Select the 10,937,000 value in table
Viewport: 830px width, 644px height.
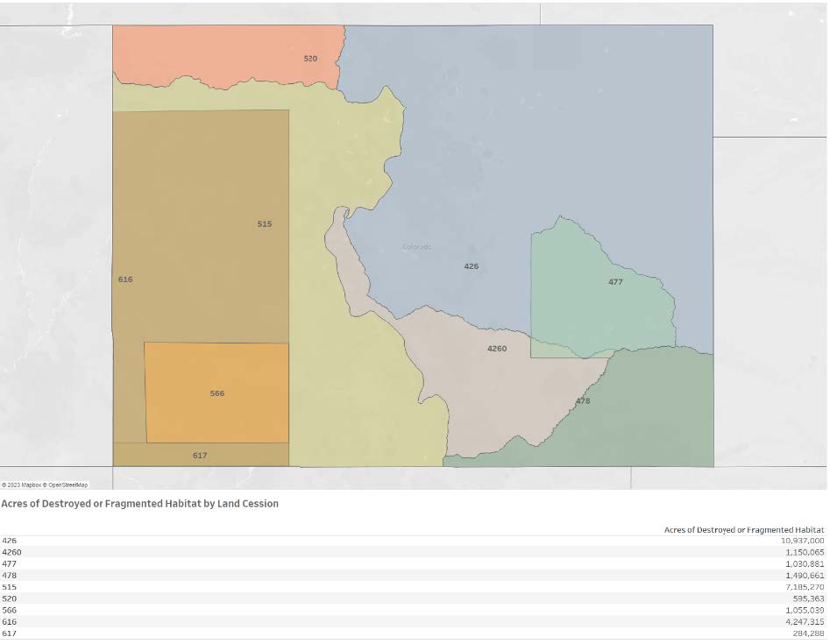tap(802, 541)
